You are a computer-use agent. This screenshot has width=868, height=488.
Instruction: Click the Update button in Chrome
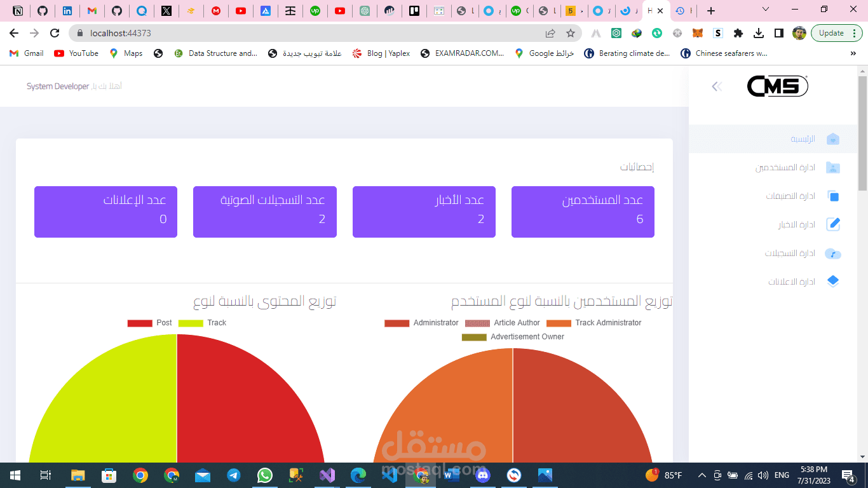[x=831, y=33]
